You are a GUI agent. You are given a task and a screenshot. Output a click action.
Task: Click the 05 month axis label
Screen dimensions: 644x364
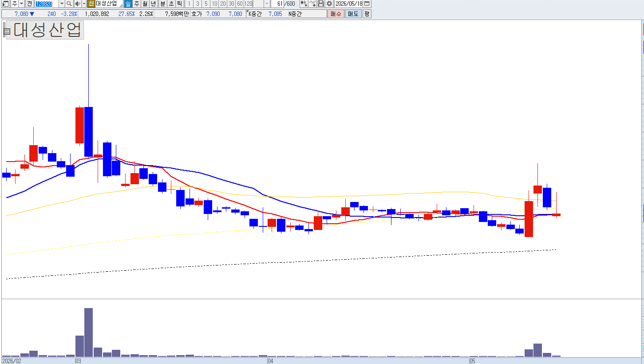point(473,361)
